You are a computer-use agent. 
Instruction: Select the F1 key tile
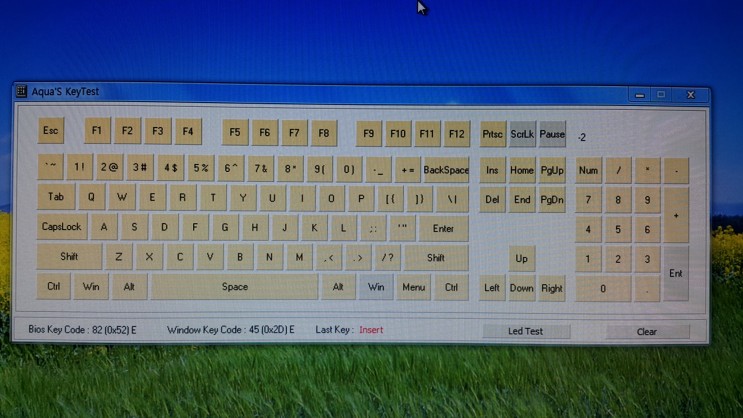click(x=97, y=130)
